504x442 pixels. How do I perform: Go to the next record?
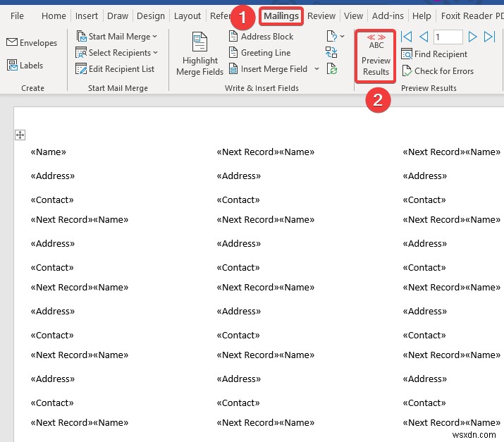click(x=472, y=37)
